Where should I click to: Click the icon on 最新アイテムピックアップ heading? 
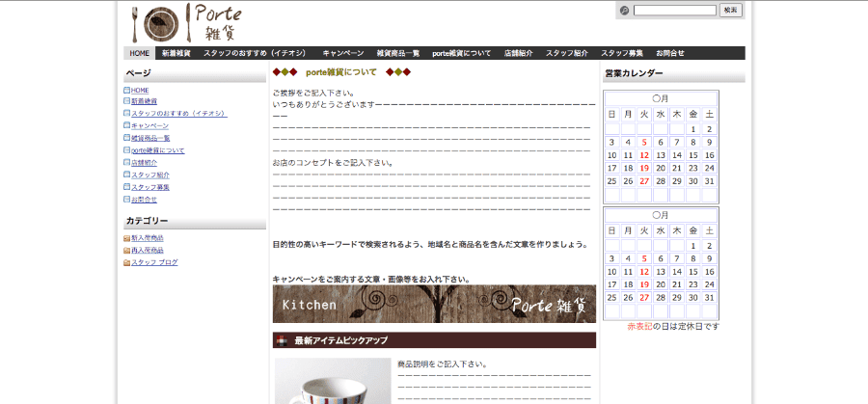coord(281,340)
